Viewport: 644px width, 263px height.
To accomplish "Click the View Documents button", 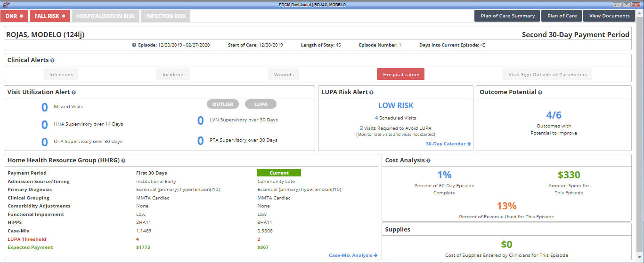I will click(x=609, y=16).
